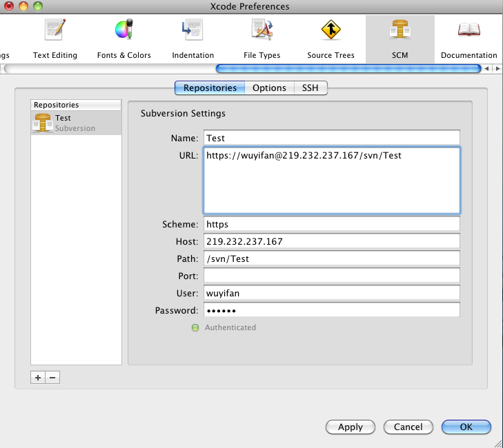
Task: Open the Documentation preferences pane
Action: (x=469, y=39)
